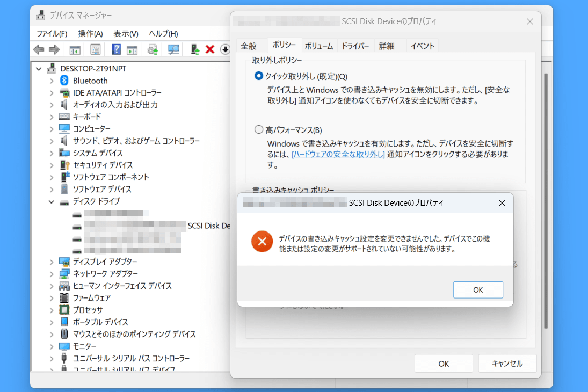Open Help via the blue question mark icon
This screenshot has width=588, height=392.
pos(116,49)
